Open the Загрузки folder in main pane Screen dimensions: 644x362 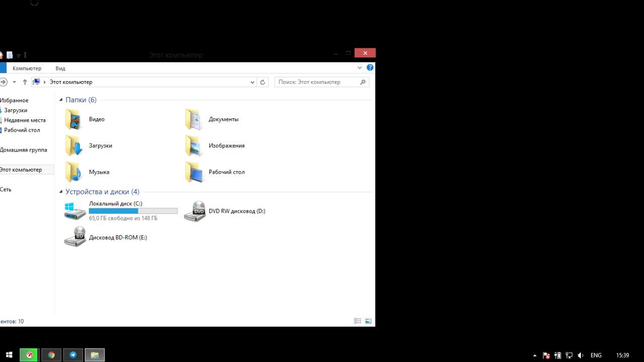pyautogui.click(x=89, y=146)
